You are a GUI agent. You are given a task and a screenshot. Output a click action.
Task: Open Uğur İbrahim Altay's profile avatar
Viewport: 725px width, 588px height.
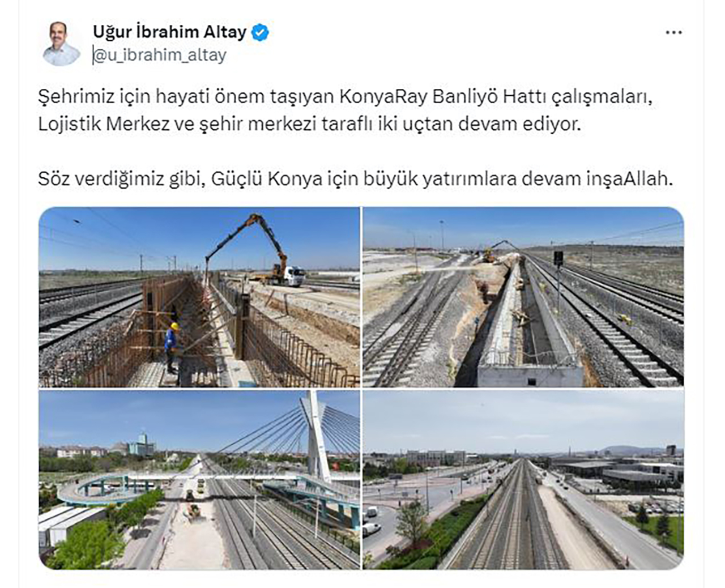(61, 44)
